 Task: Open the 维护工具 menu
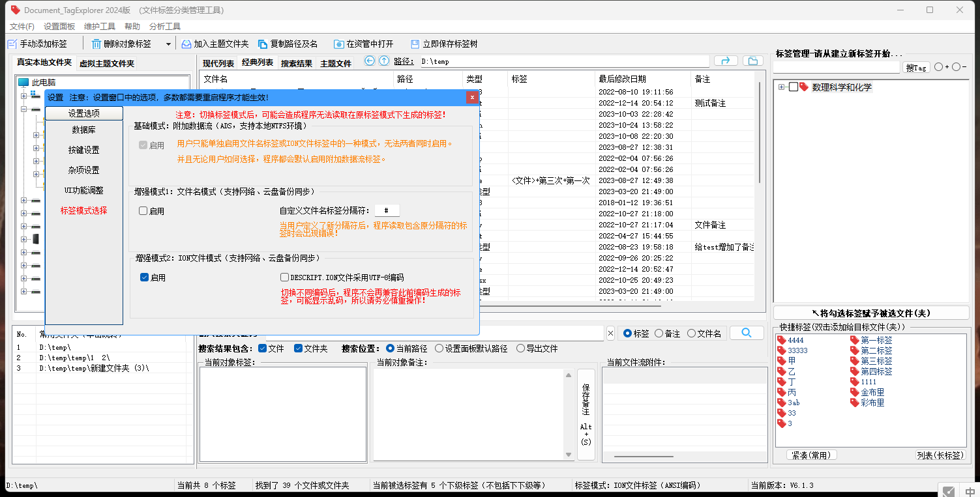point(99,27)
